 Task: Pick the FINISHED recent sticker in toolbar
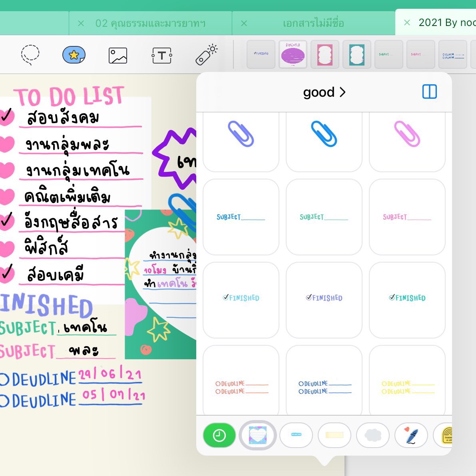[261, 54]
